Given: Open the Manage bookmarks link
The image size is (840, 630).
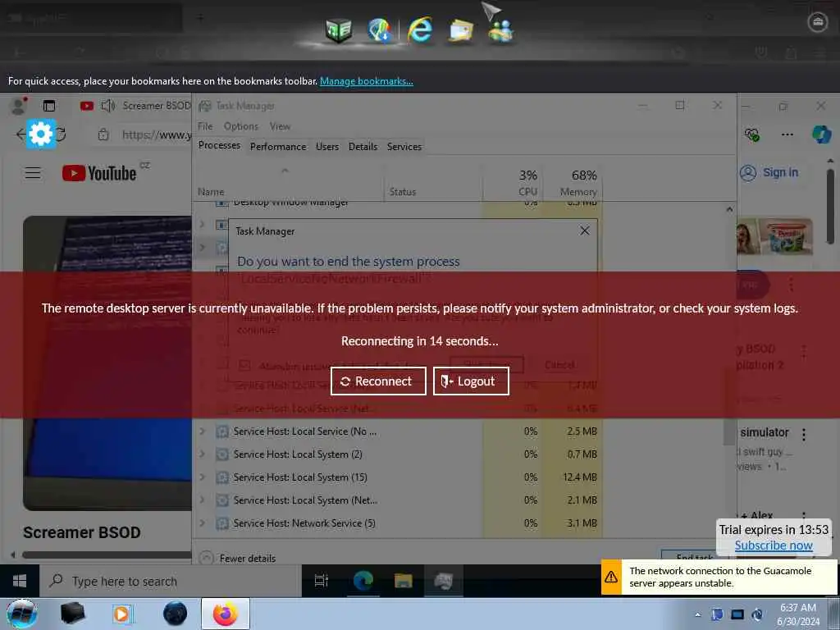Looking at the screenshot, I should [x=367, y=81].
